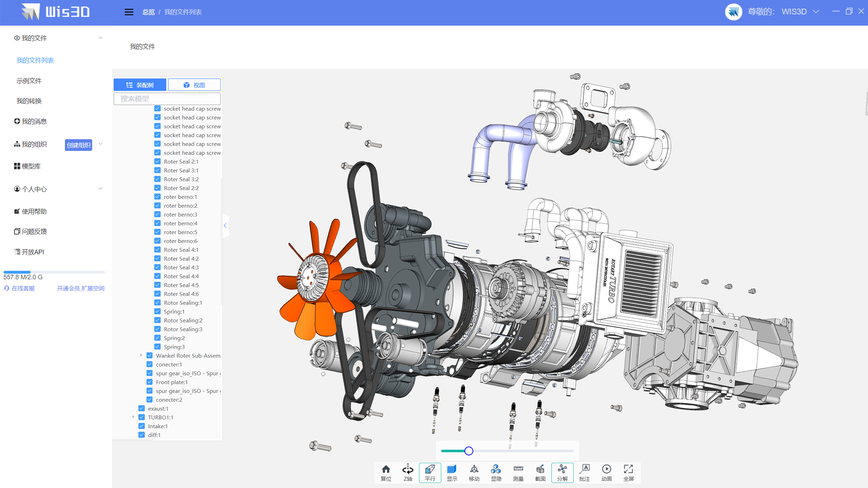
Task: Click 我的文件列表 breadcrumb link
Action: [x=183, y=12]
